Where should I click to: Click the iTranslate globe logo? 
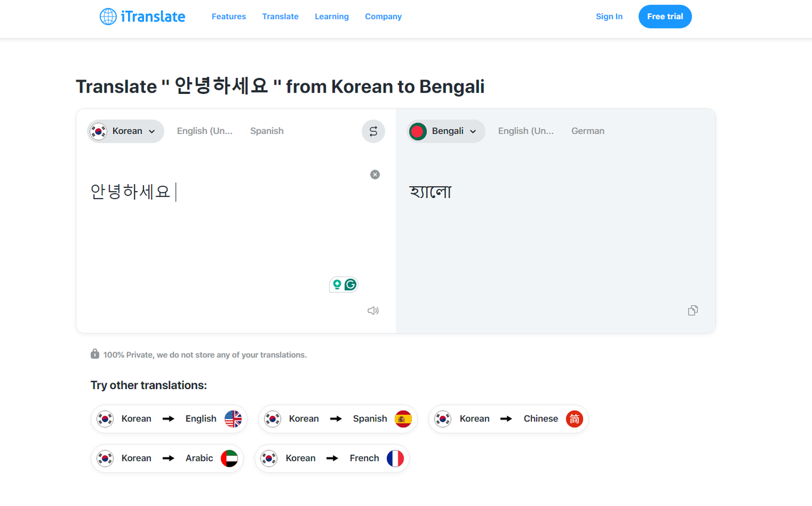[108, 17]
